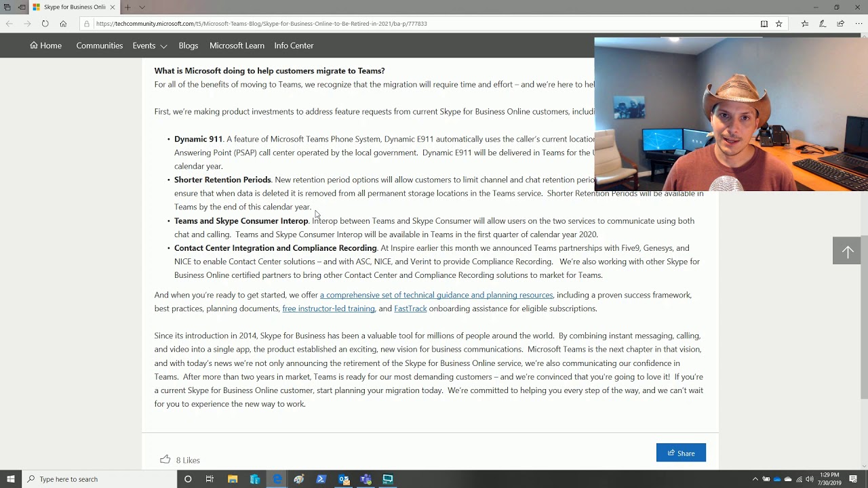Viewport: 868px width, 488px height.
Task: Open comprehensive technical guidance and planning resources link
Action: pyautogui.click(x=436, y=295)
